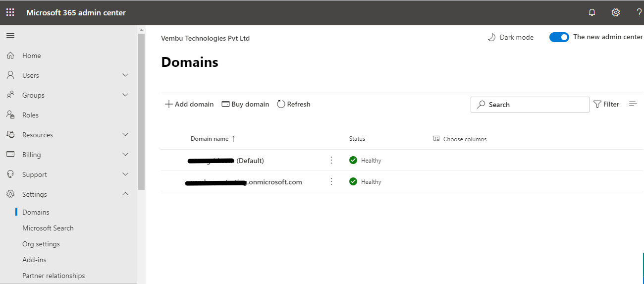The image size is (644, 284).
Task: Click Add domain button
Action: [189, 104]
